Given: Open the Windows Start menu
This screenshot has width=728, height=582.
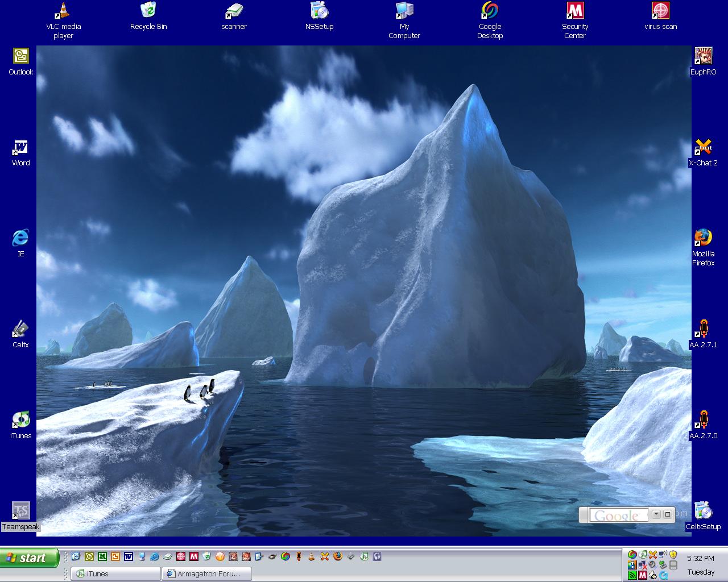Looking at the screenshot, I should [x=30, y=558].
